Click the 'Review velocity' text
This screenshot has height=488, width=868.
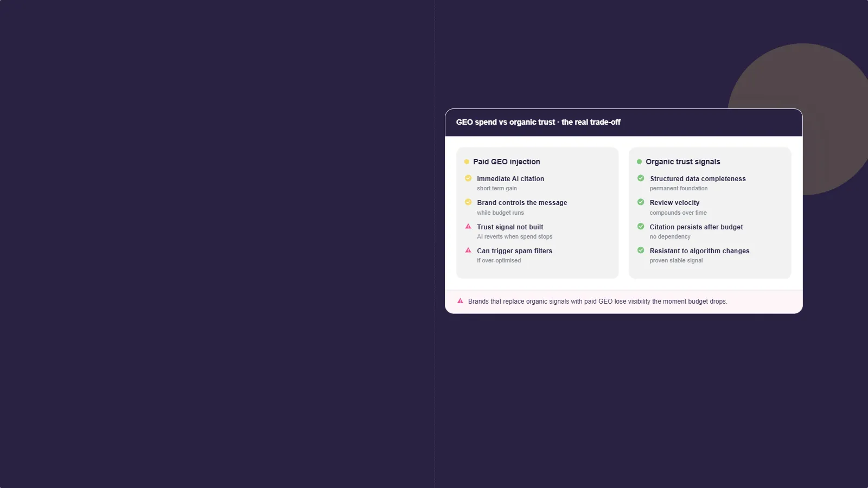coord(674,203)
